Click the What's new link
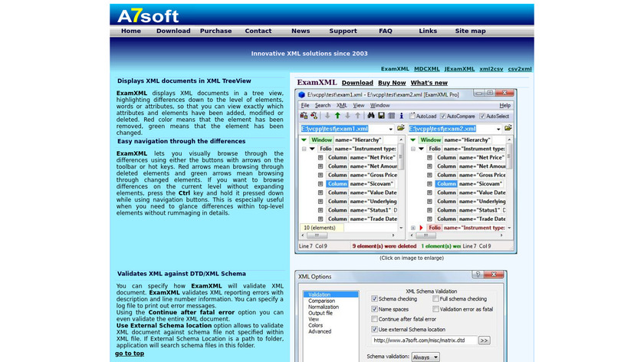This screenshot has width=644, height=362. click(x=429, y=83)
